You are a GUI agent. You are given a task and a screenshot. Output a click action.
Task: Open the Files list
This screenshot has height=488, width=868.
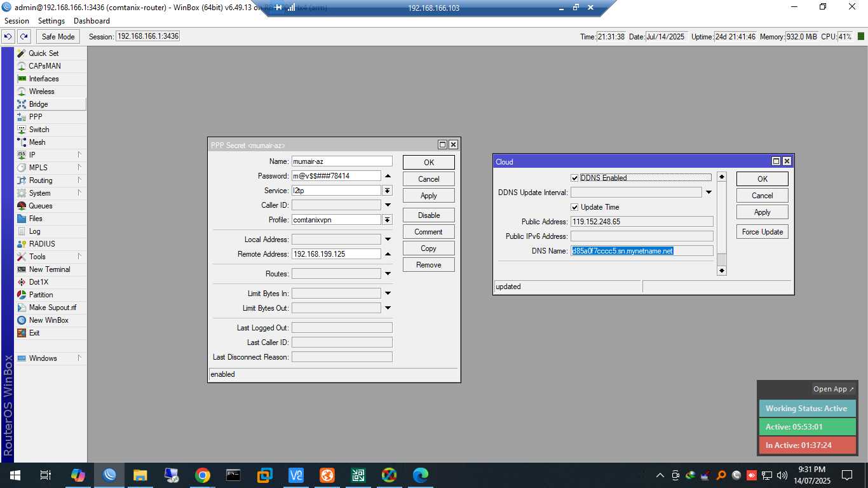(50, 219)
